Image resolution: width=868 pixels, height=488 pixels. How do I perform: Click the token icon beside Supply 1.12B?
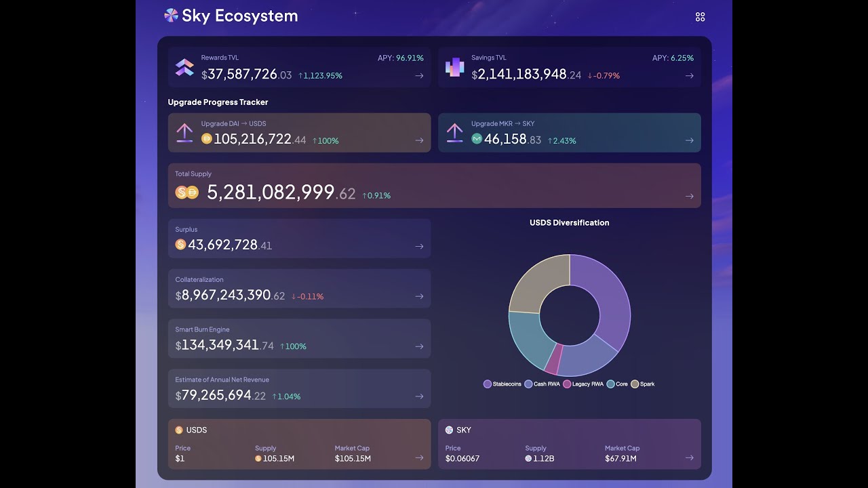click(528, 459)
